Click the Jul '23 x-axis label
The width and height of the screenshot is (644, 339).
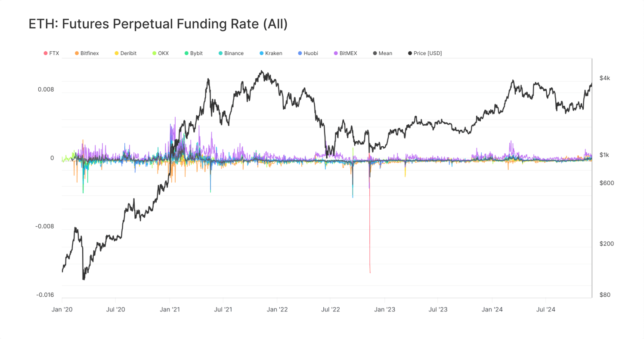tap(438, 309)
